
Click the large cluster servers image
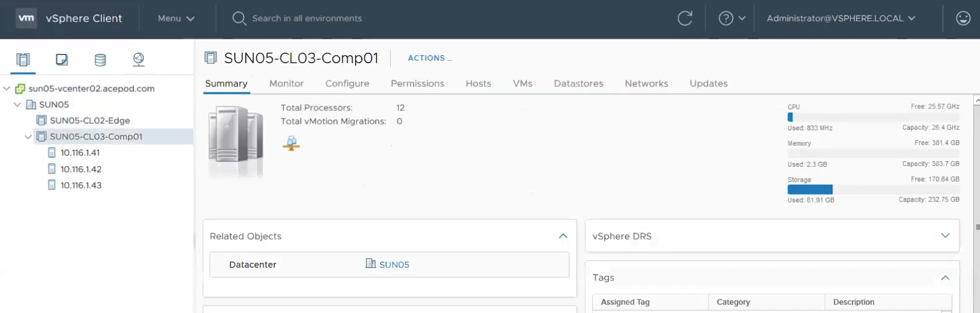[x=236, y=141]
